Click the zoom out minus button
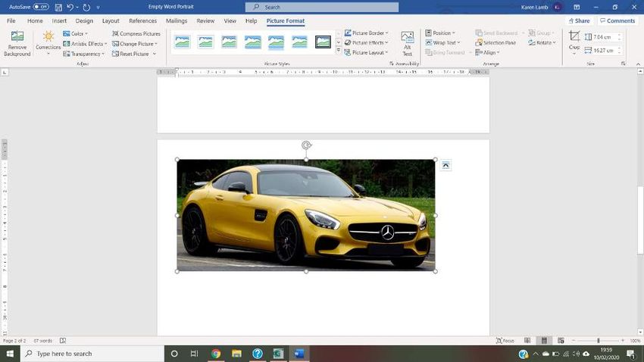This screenshot has width=644, height=362. [x=574, y=341]
